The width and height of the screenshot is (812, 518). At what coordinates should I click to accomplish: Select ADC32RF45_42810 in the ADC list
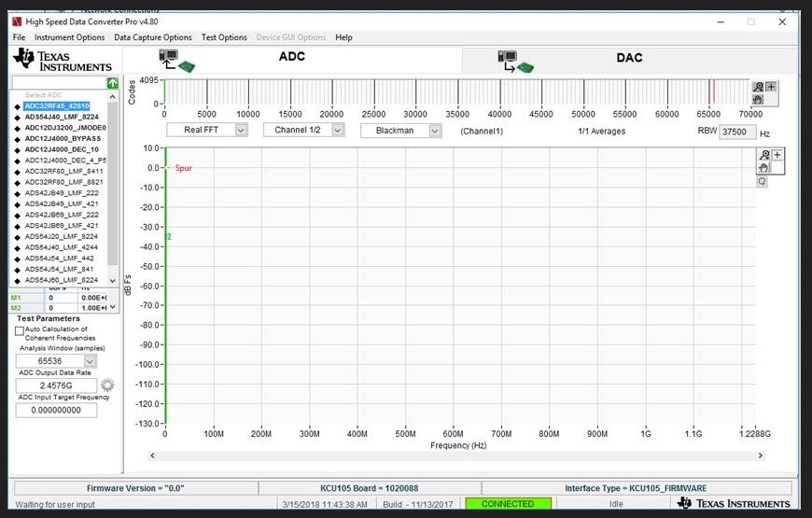pyautogui.click(x=57, y=105)
